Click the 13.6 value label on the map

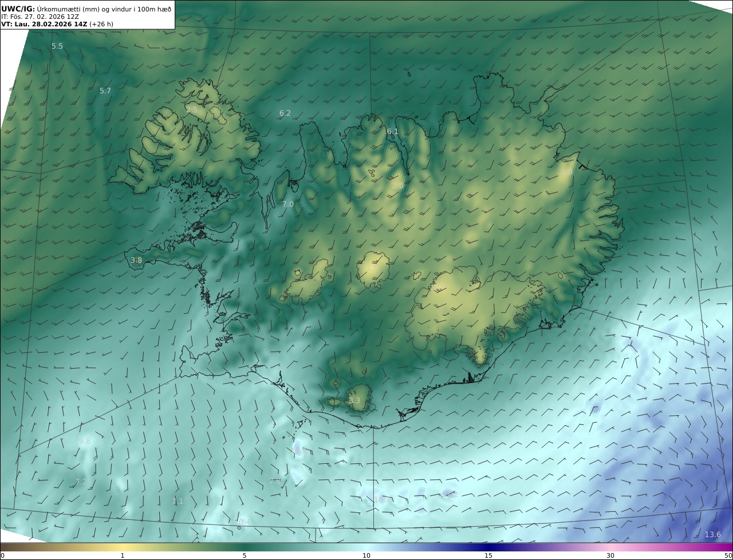[712, 534]
